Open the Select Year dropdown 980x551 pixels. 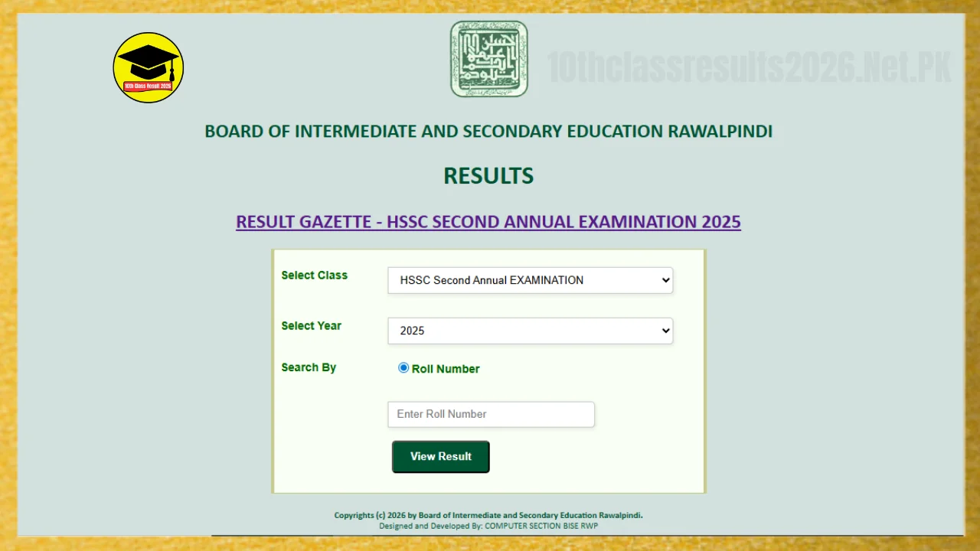coord(530,331)
